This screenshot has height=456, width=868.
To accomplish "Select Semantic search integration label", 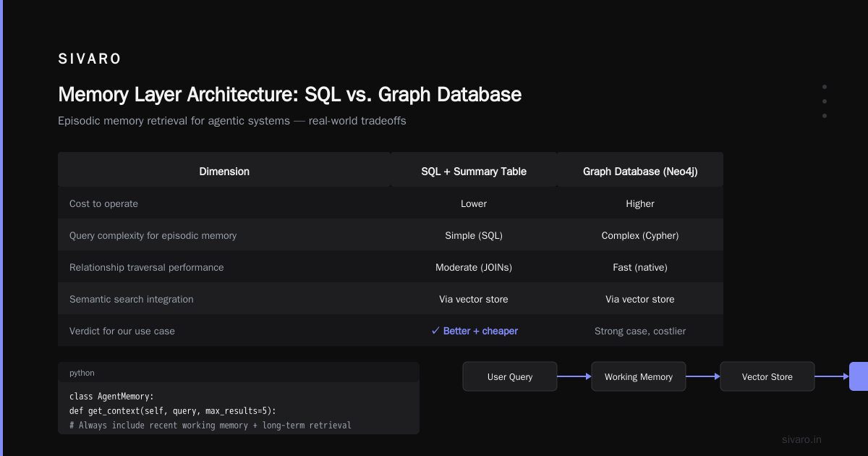I will pos(132,299).
